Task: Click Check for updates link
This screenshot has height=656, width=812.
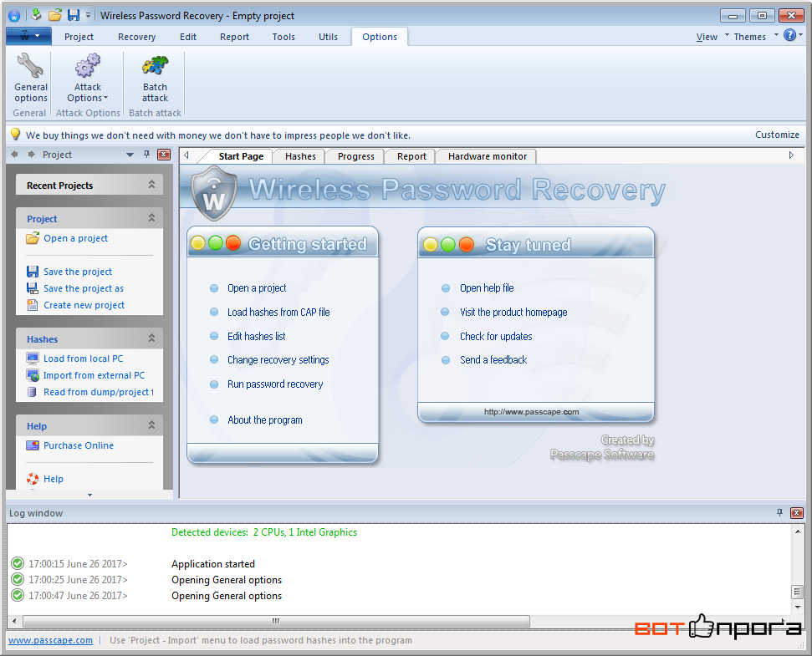Action: (496, 336)
